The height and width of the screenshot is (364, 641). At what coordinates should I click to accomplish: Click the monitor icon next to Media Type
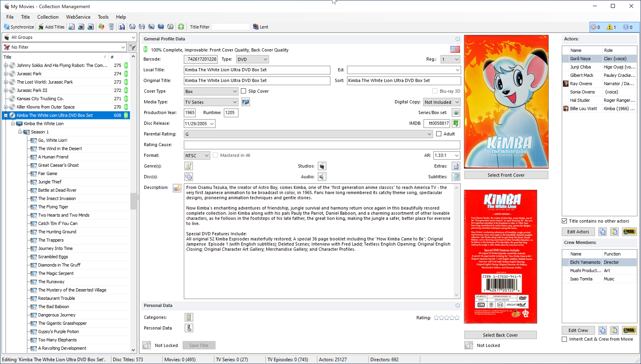(245, 102)
